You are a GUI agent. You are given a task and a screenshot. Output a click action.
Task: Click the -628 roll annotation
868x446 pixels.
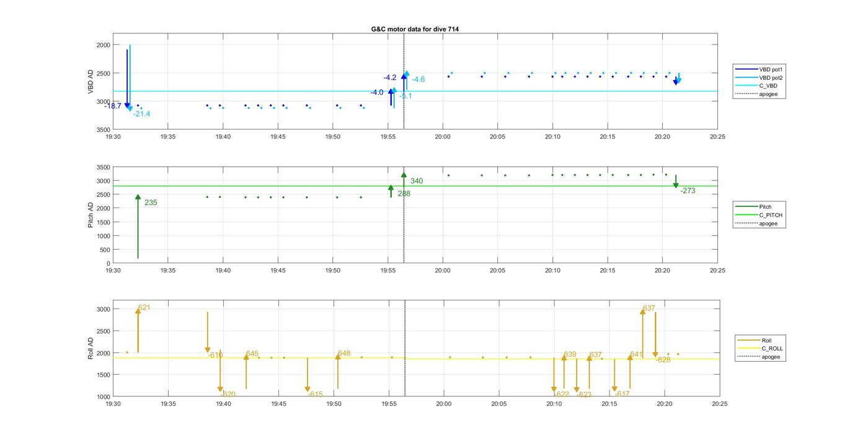pos(663,360)
